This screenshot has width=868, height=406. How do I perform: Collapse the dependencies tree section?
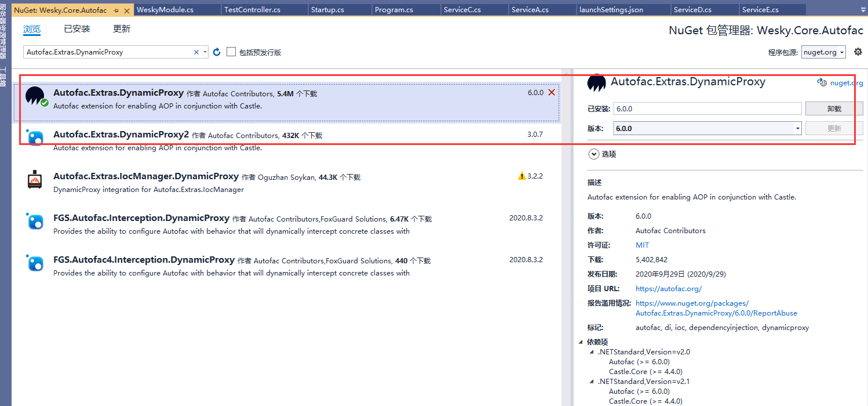(x=581, y=342)
